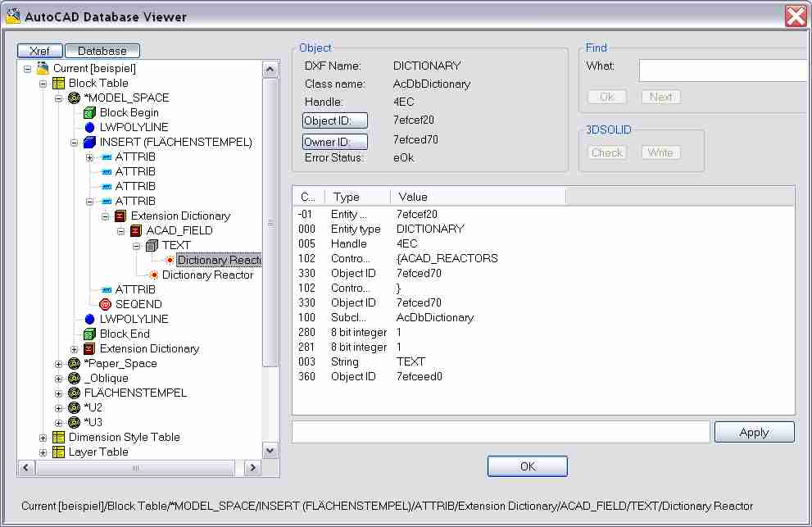Collapse the Block Table node
The height and width of the screenshot is (527, 812).
click(x=43, y=84)
